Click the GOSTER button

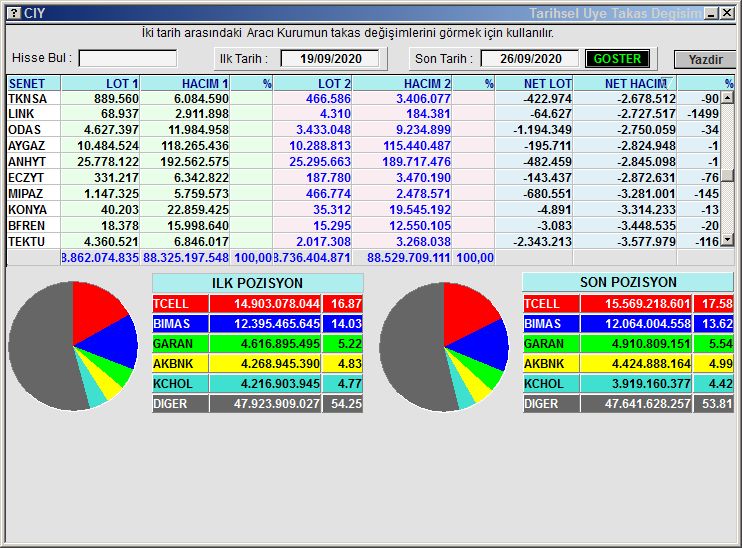(617, 59)
